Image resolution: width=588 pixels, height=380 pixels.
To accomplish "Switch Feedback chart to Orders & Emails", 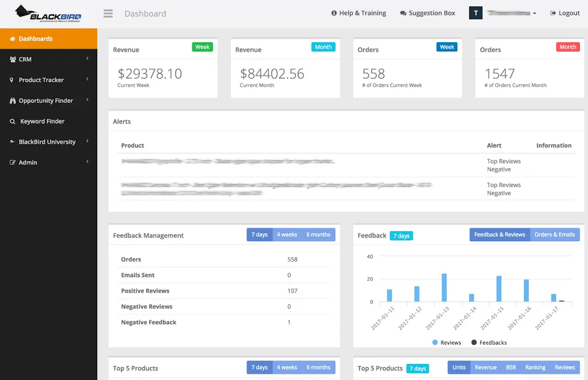I will coord(555,235).
